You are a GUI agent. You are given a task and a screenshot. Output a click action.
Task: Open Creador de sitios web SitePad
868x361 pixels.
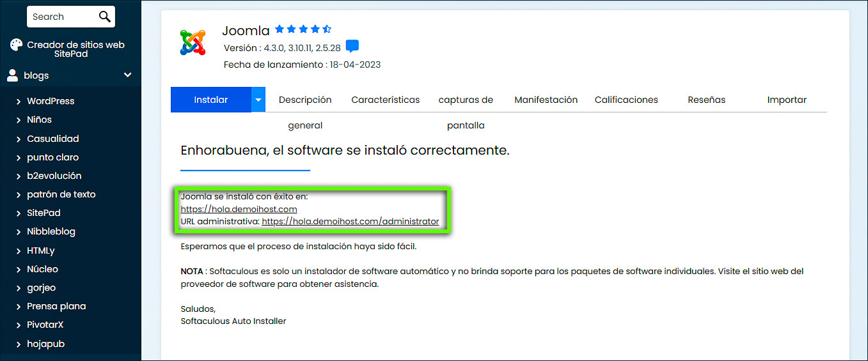click(x=75, y=49)
